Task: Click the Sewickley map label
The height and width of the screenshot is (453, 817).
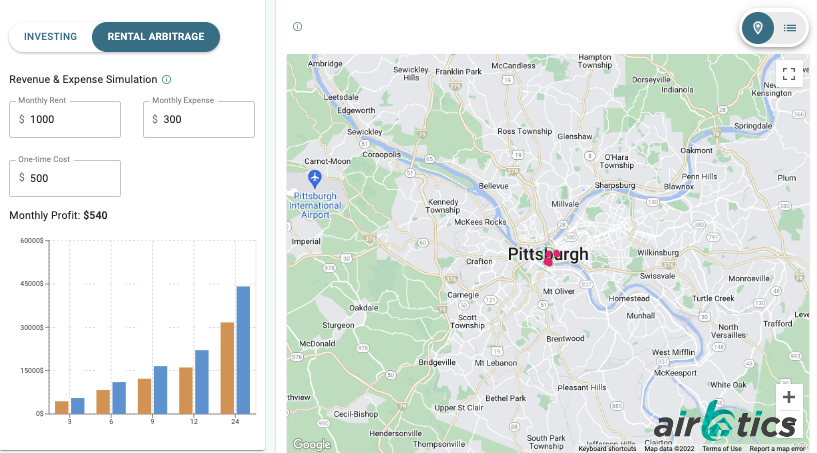Action: click(365, 132)
